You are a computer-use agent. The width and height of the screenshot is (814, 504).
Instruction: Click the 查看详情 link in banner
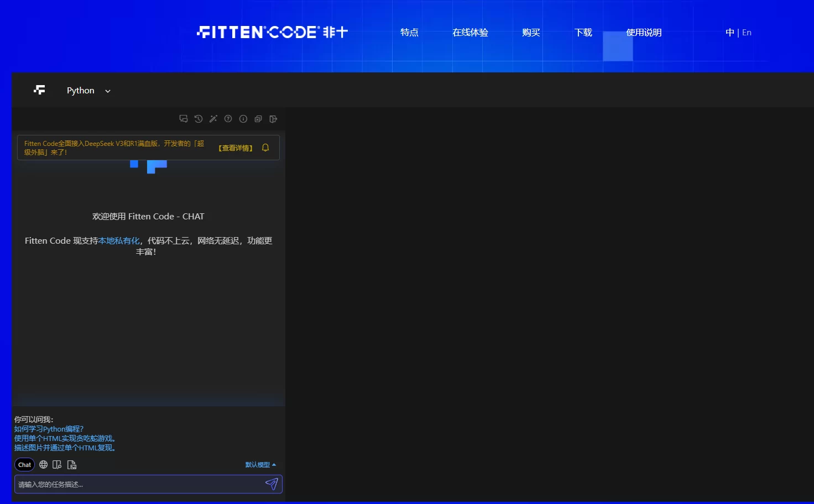point(236,148)
